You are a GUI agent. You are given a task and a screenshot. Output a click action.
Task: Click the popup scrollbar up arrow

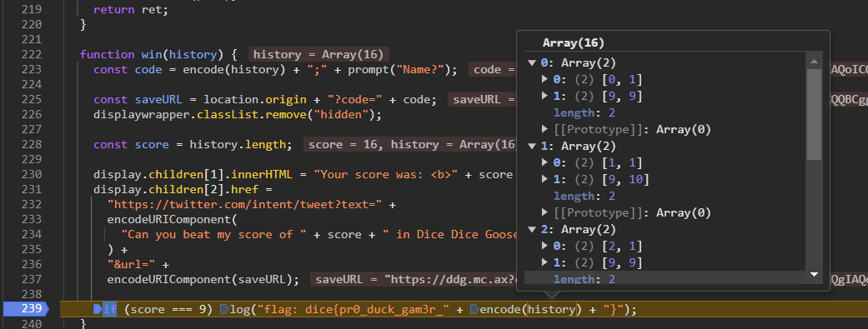(814, 62)
